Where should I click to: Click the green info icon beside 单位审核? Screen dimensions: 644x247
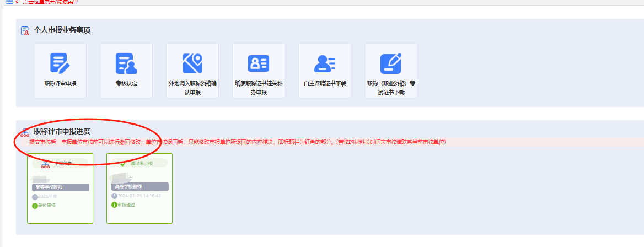(35, 206)
